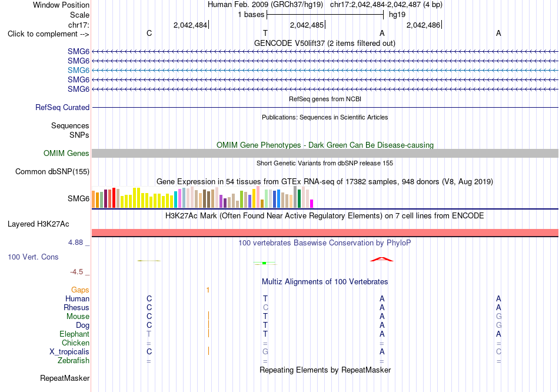Click the Dog species label
The height and width of the screenshot is (392, 559).
(83, 325)
